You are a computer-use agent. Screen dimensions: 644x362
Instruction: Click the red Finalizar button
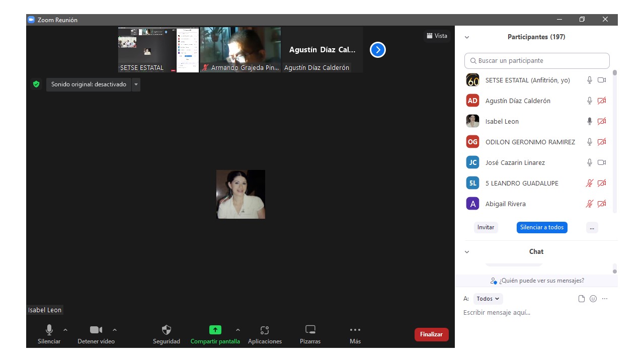pyautogui.click(x=431, y=334)
